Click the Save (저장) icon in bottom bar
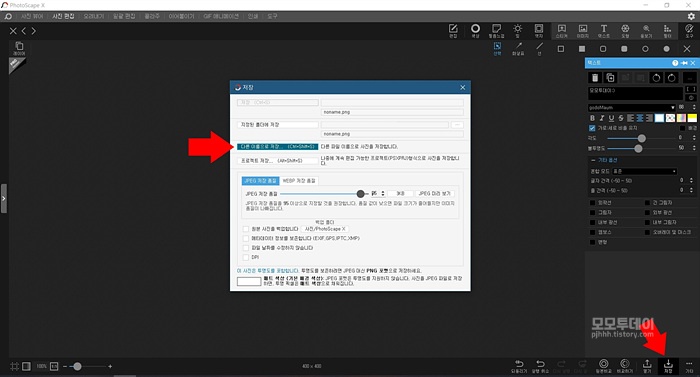Viewport: 700px width, 377px height. [668, 366]
